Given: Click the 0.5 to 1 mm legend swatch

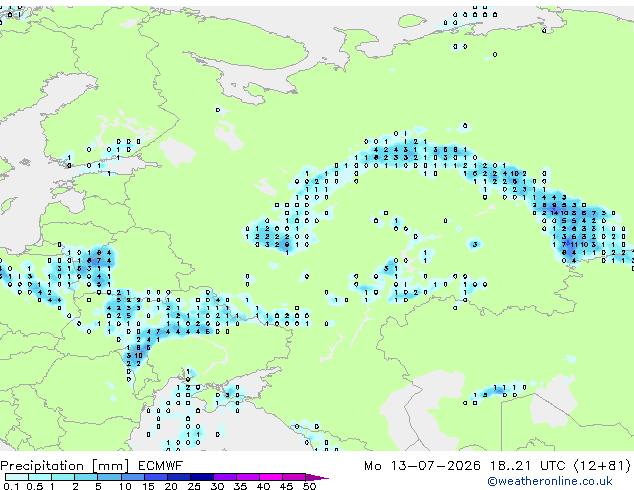Looking at the screenshot, I should 40,477.
